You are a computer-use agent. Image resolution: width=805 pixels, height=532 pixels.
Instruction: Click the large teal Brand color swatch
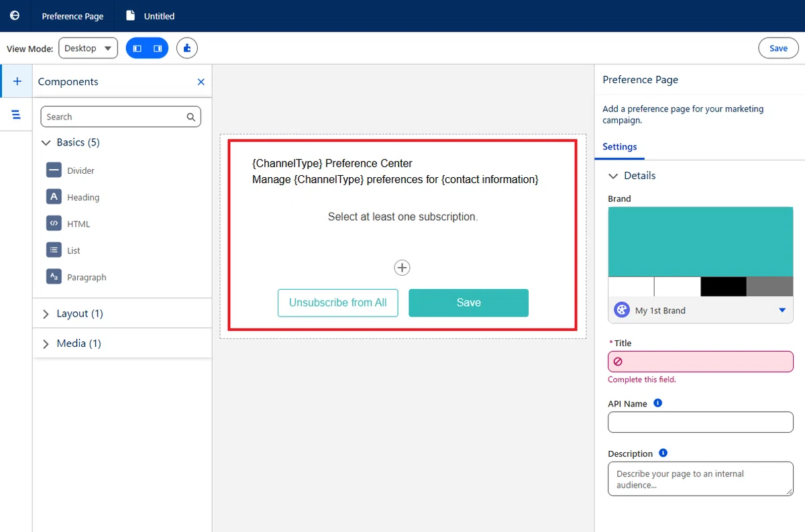pos(700,242)
